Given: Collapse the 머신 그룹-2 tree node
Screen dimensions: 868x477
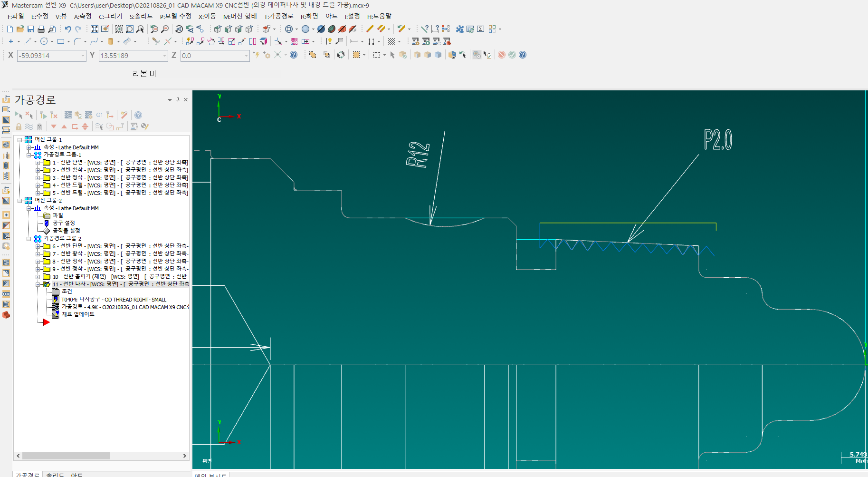Looking at the screenshot, I should click(19, 200).
